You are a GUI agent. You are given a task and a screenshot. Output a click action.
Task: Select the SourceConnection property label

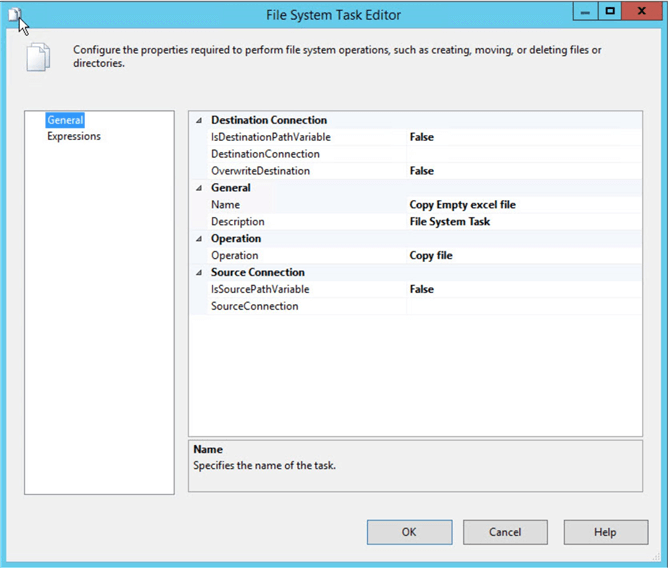(x=254, y=306)
